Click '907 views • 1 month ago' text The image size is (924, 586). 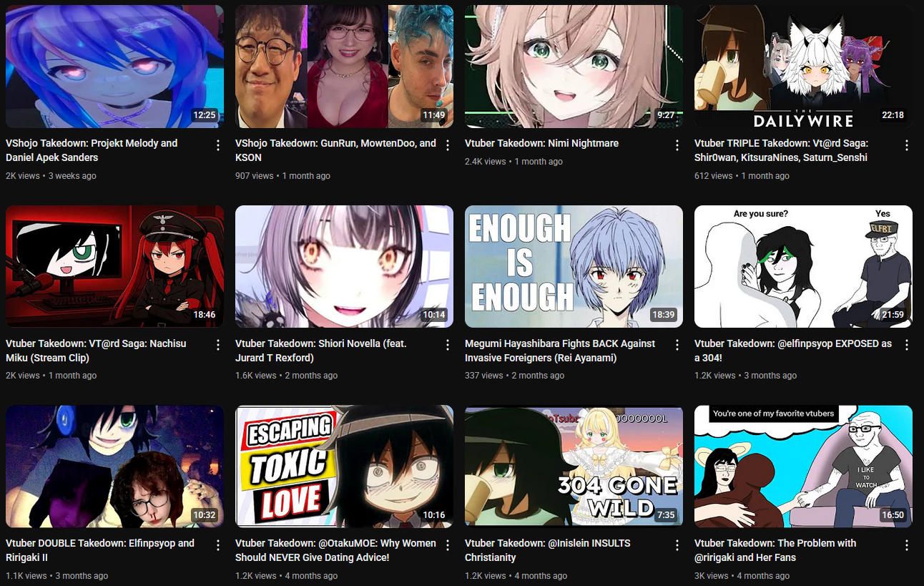[x=282, y=176]
